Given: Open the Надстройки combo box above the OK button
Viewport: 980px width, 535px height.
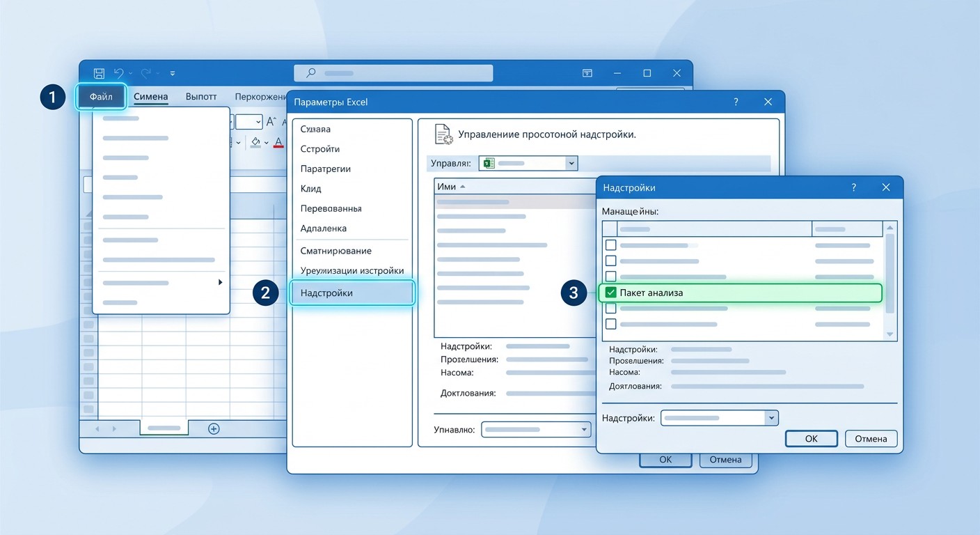Looking at the screenshot, I should 770,418.
